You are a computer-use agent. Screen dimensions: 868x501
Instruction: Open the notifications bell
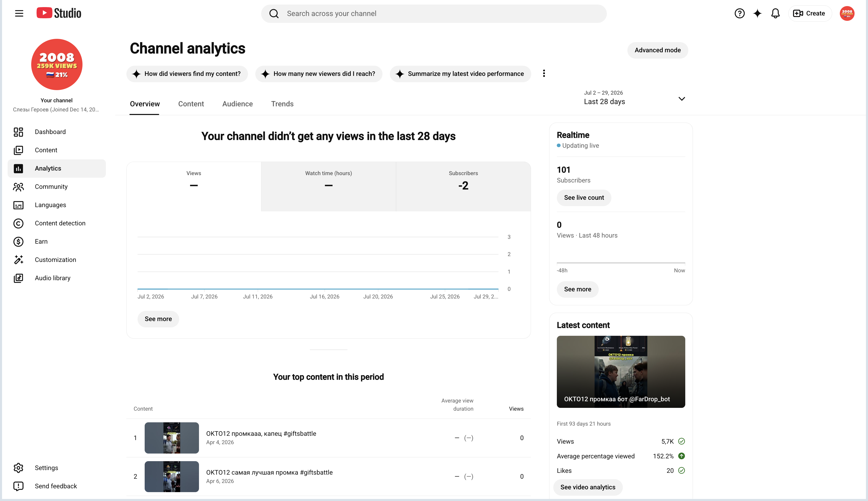pyautogui.click(x=775, y=13)
